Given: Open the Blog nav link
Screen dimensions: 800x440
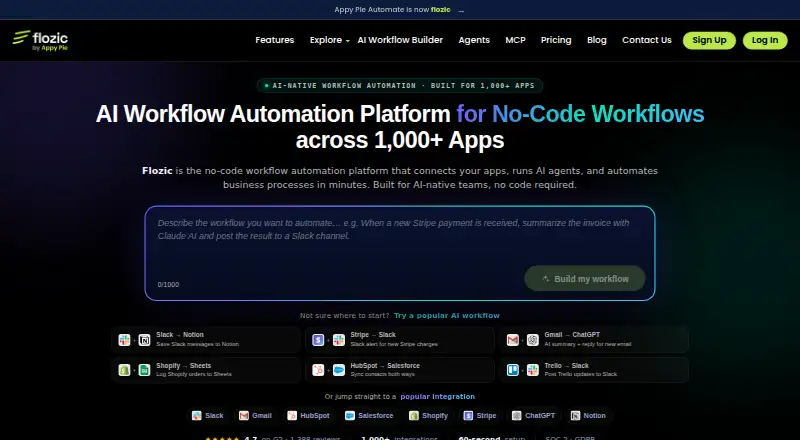Looking at the screenshot, I should pyautogui.click(x=596, y=40).
